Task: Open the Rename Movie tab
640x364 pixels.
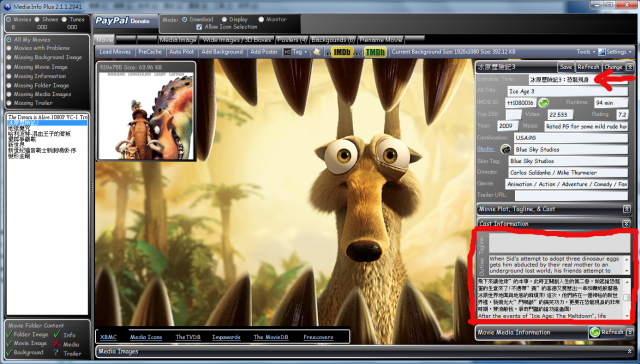Action: point(381,40)
